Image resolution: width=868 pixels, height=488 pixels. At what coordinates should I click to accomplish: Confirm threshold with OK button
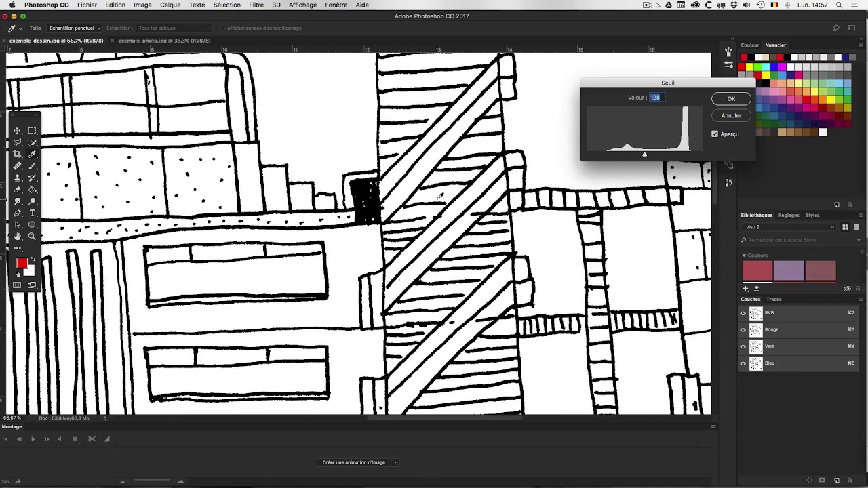pyautogui.click(x=731, y=99)
